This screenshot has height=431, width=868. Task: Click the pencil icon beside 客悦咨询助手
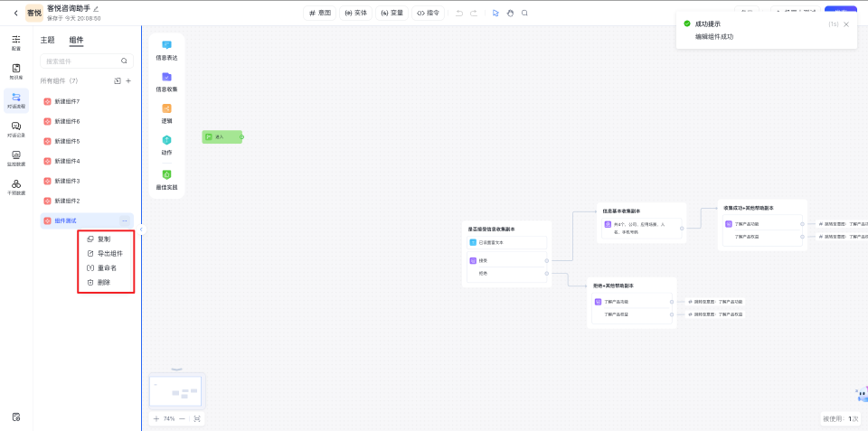pyautogui.click(x=97, y=8)
